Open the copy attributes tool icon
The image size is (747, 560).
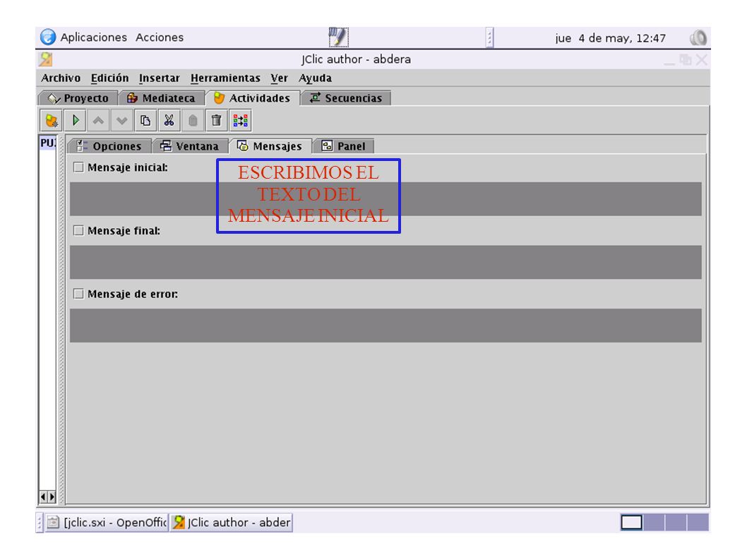[x=240, y=121]
